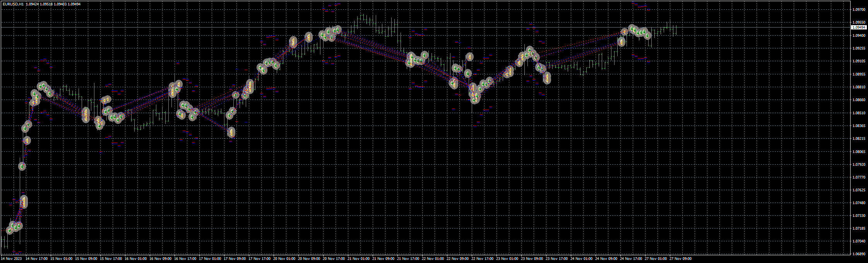
Task: Click time axis label 17 Nov 01:00
Action: [210, 258]
